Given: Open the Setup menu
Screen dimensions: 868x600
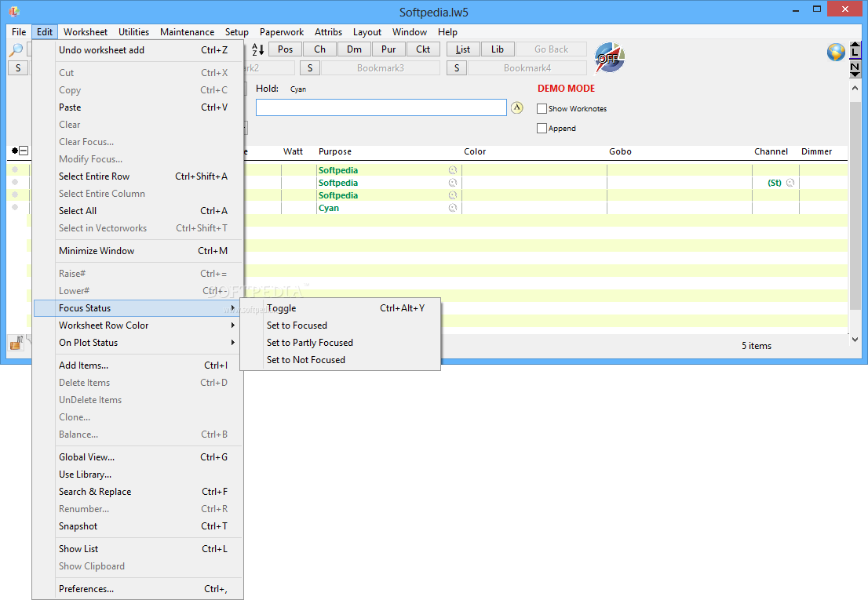Looking at the screenshot, I should [x=236, y=32].
